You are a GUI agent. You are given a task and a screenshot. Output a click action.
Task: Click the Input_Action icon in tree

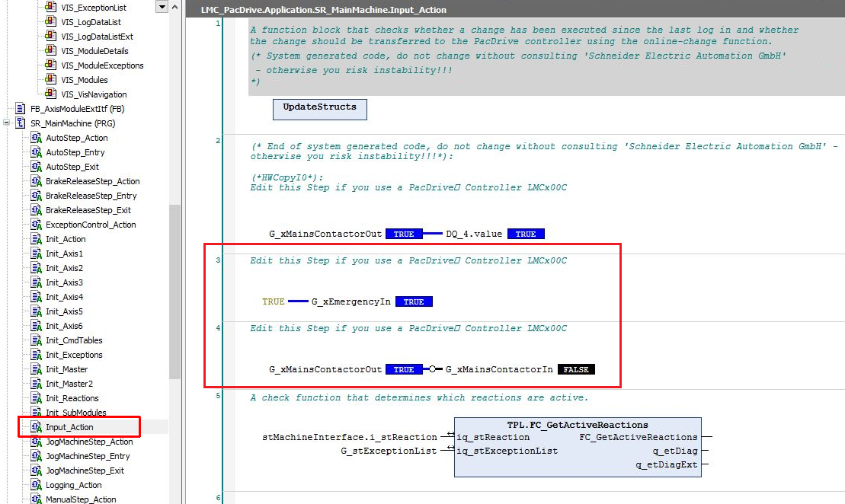pyautogui.click(x=35, y=427)
